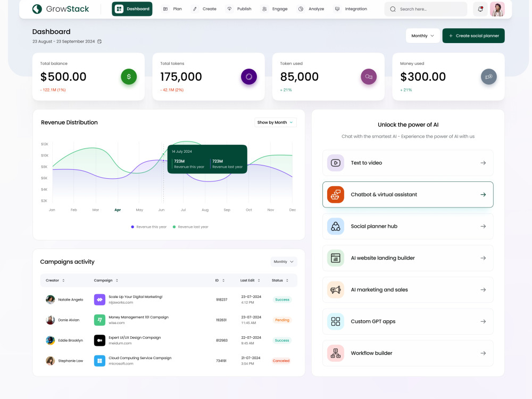The height and width of the screenshot is (399, 532).
Task: Click the Money used card icon
Action: (489, 77)
